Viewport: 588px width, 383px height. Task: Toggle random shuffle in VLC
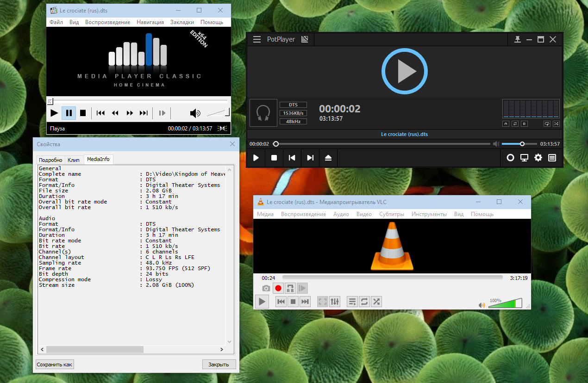click(x=376, y=302)
